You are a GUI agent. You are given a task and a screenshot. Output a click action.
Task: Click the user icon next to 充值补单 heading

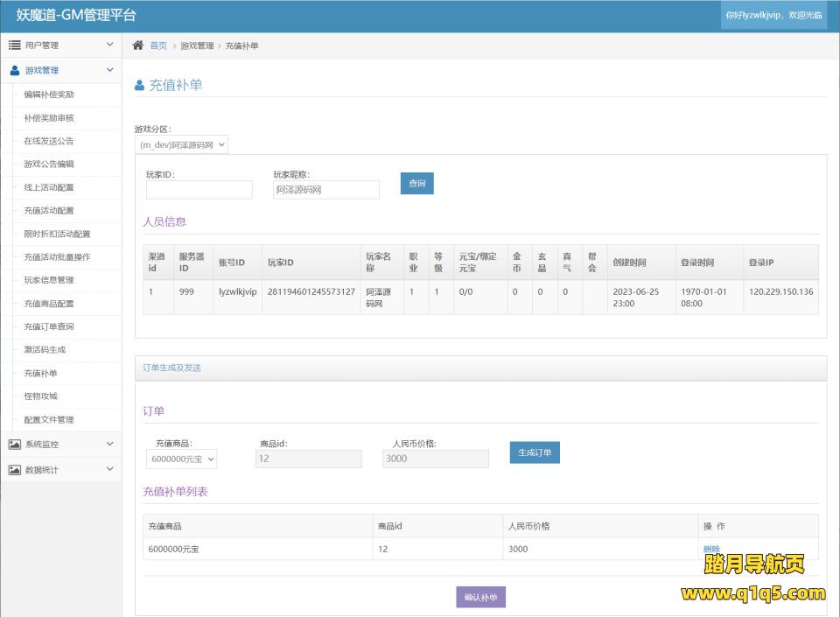coord(140,86)
